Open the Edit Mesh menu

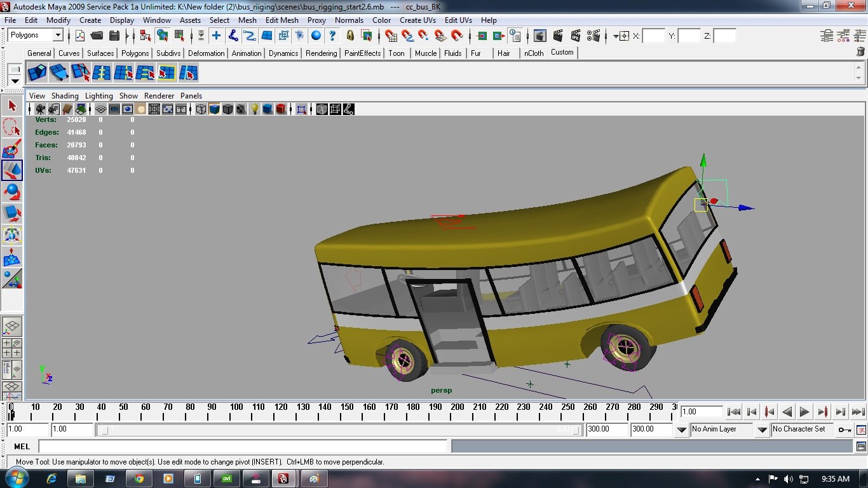coord(281,20)
